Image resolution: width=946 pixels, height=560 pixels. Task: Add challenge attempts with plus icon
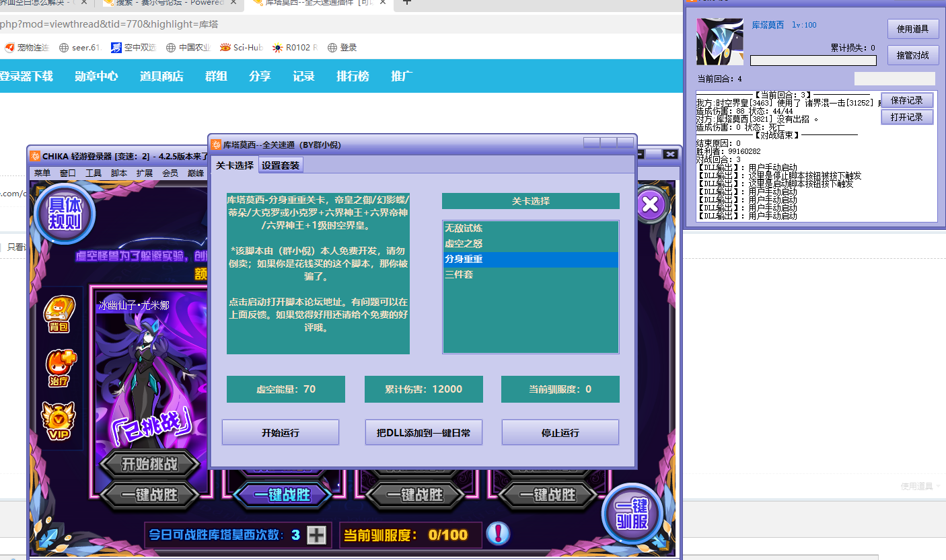coord(316,535)
